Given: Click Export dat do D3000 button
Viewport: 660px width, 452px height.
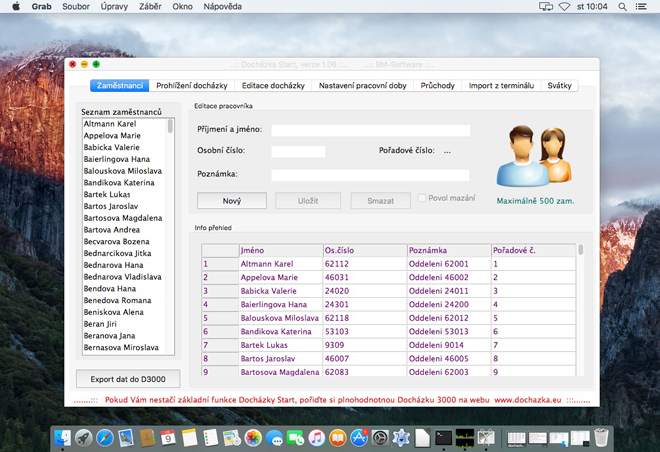Looking at the screenshot, I should pyautogui.click(x=128, y=379).
